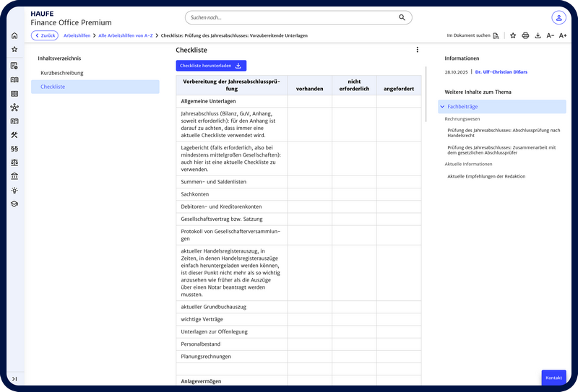Screen dimensions: 578x392
Task: Open the paragraph symbols (§§) sidebar icon
Action: point(14,149)
